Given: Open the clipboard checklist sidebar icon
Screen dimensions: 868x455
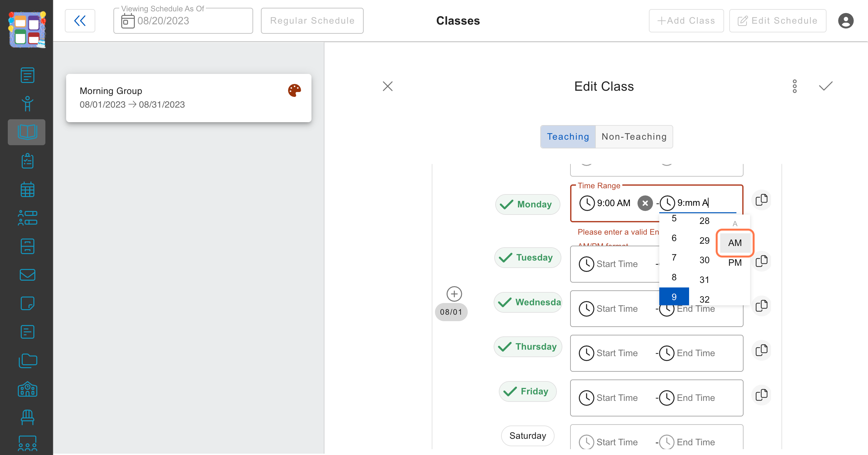Looking at the screenshot, I should tap(27, 161).
